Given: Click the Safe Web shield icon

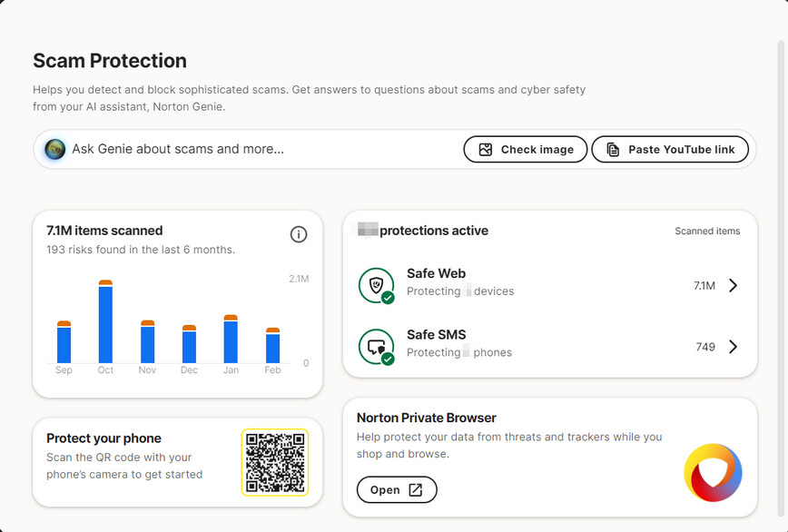Looking at the screenshot, I should 375,285.
